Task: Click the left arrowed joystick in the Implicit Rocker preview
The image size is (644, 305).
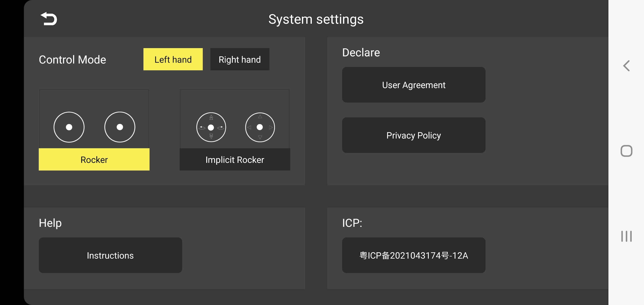Action: (211, 127)
